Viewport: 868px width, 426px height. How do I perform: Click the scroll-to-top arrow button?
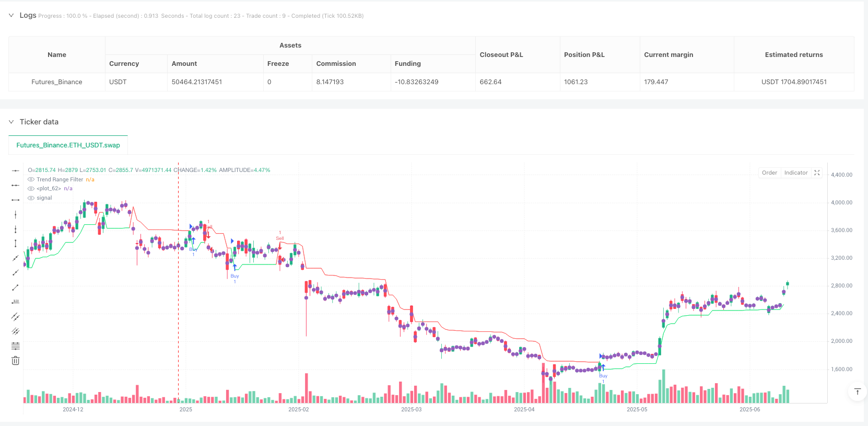click(x=857, y=392)
